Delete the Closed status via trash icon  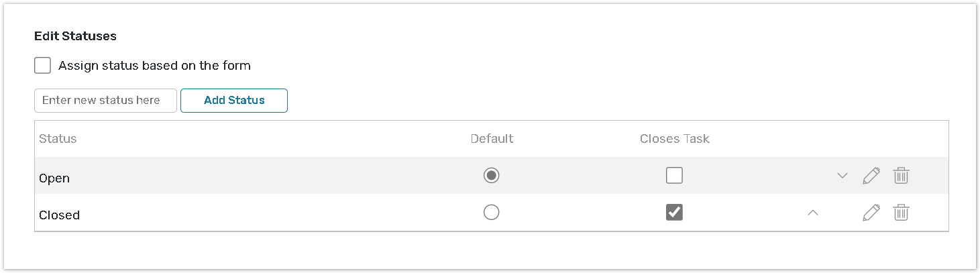(901, 213)
